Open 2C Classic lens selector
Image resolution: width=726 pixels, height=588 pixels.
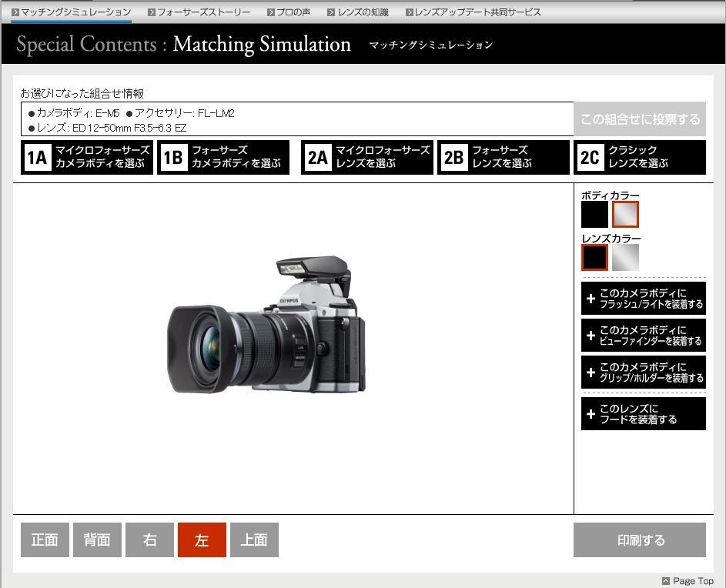coord(640,157)
